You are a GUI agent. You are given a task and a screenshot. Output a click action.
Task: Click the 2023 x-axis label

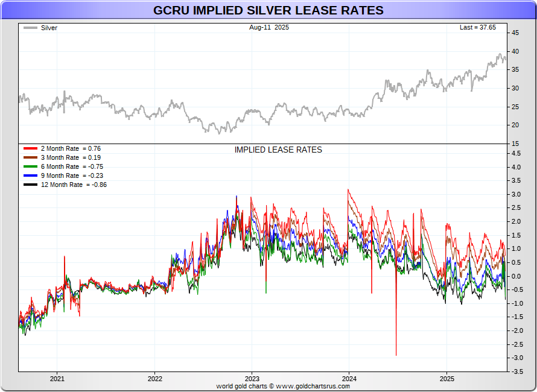point(252,379)
